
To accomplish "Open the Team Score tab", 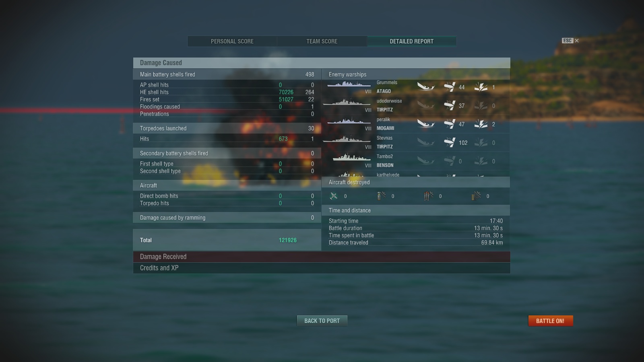I will tap(322, 41).
